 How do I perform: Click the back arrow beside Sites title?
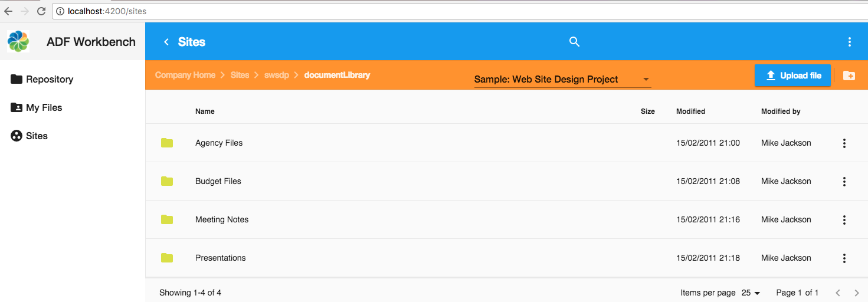tap(166, 42)
